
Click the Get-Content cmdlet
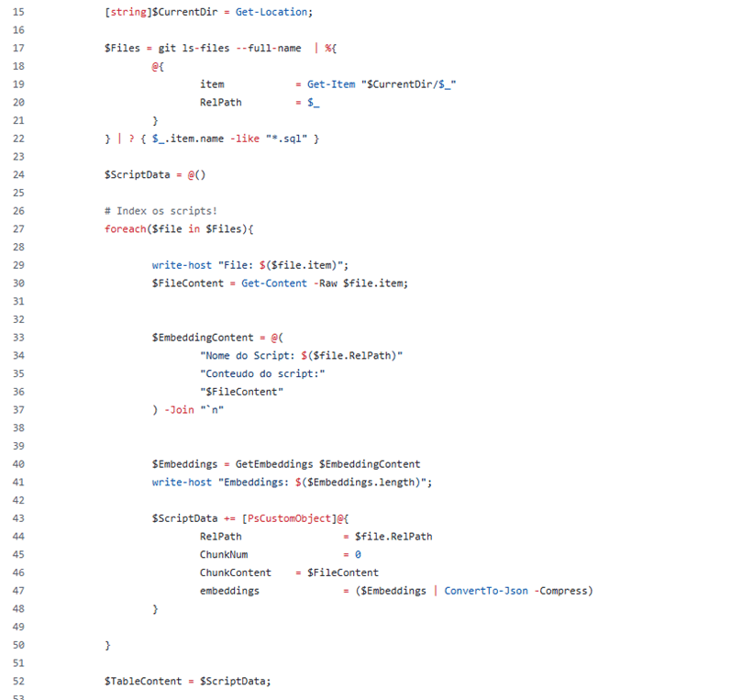pyautogui.click(x=273, y=283)
